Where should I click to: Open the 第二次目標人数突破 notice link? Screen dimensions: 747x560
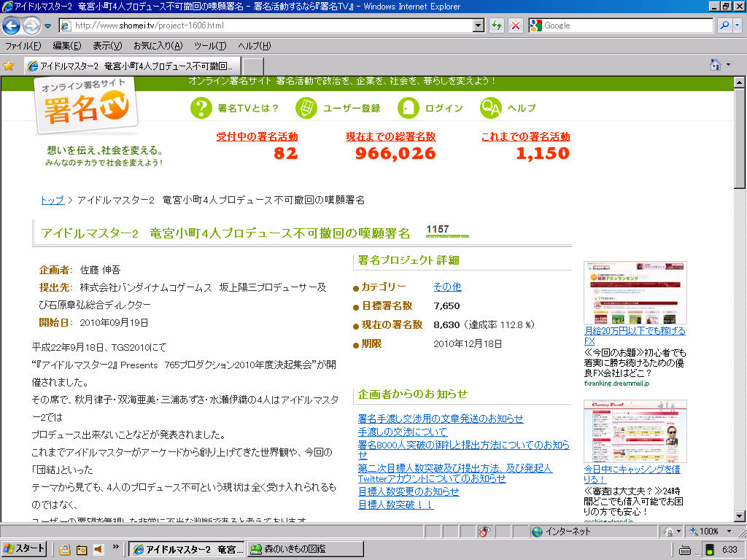click(x=455, y=472)
